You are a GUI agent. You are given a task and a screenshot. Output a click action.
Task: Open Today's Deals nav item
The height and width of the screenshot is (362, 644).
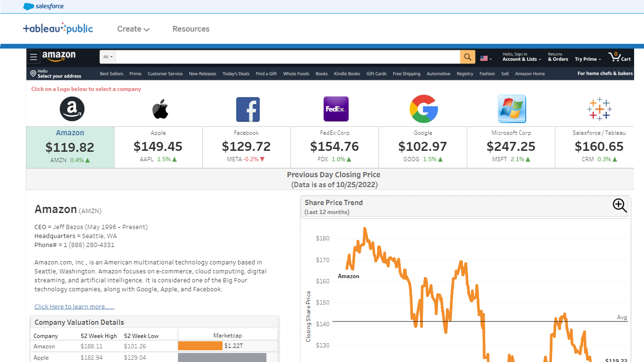[236, 74]
